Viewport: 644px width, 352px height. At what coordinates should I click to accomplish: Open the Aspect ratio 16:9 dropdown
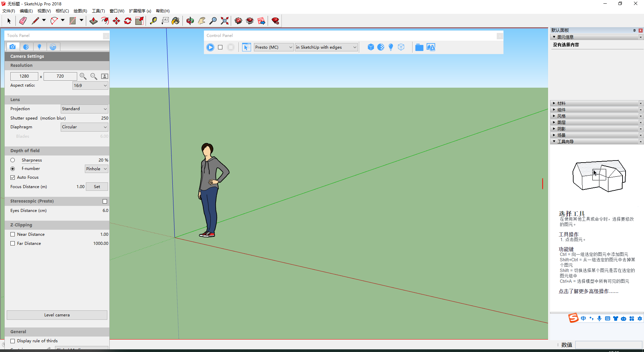90,86
